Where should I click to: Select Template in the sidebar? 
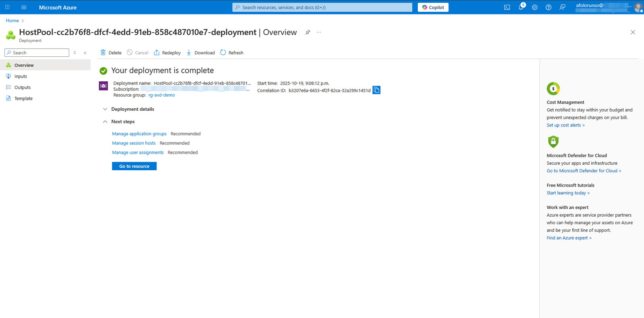coord(23,99)
